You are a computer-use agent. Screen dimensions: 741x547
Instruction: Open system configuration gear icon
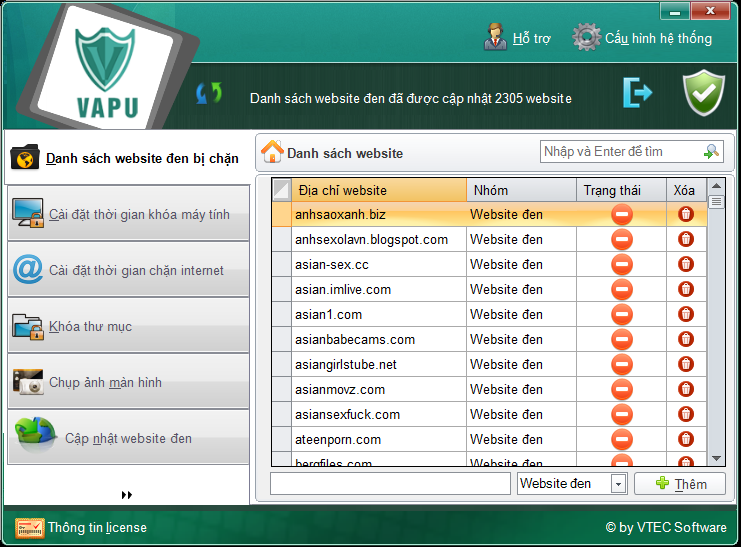(x=586, y=38)
